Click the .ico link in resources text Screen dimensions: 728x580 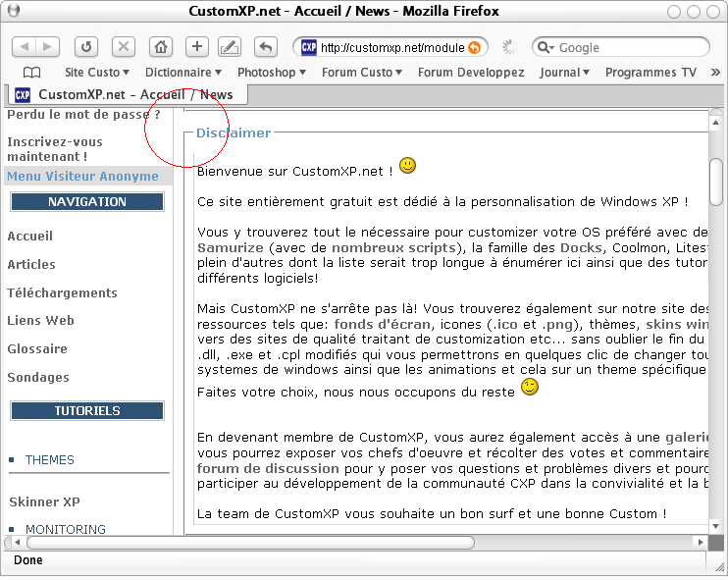tap(504, 324)
